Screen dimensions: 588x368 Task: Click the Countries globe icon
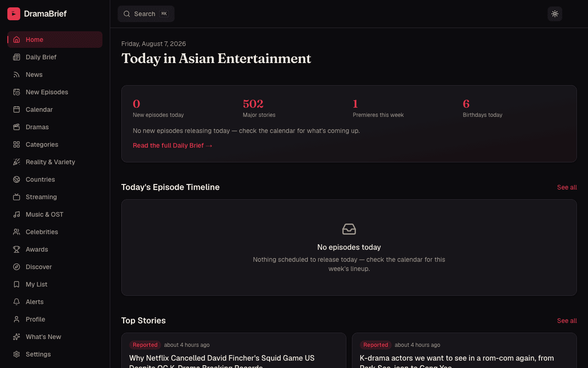[x=17, y=179]
